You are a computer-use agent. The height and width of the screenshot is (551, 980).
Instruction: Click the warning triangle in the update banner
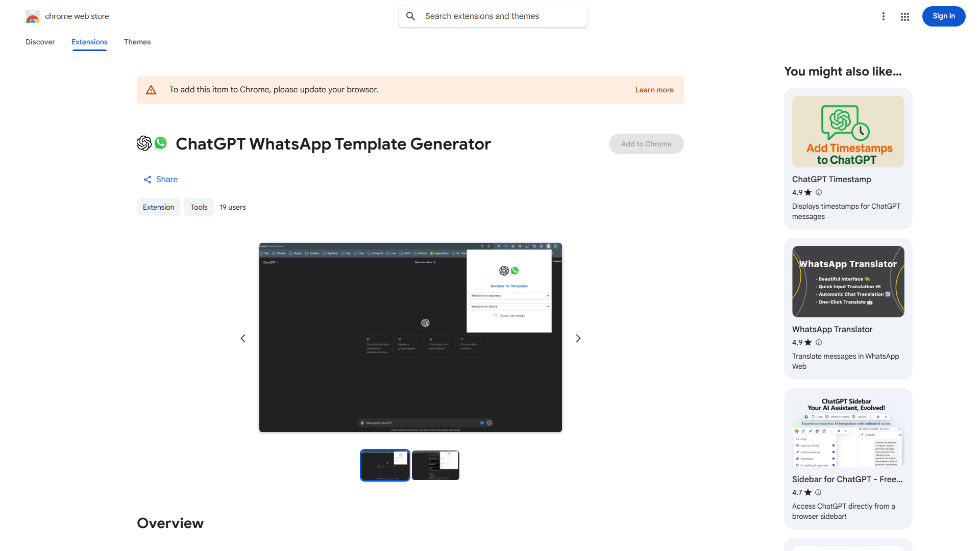(x=151, y=89)
